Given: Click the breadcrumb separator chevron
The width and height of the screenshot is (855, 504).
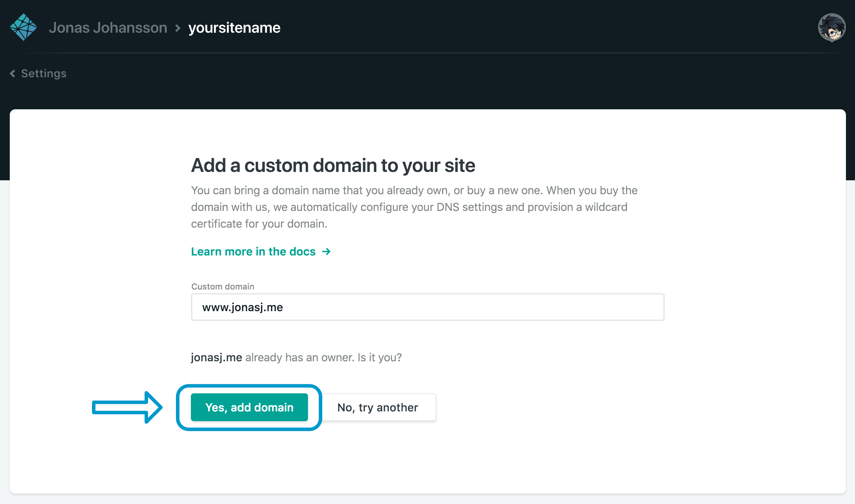Looking at the screenshot, I should click(x=178, y=28).
